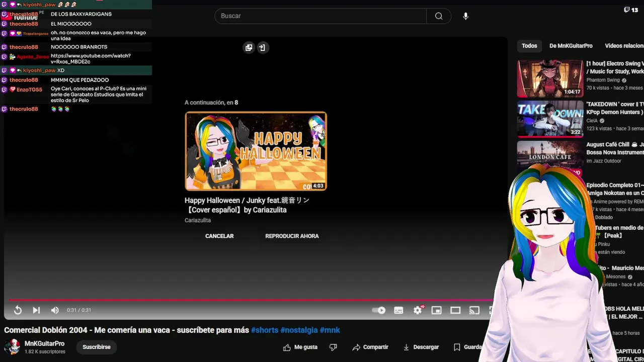Screen dimensions: 644x362
Task: Open the player settings gear
Action: (418, 310)
